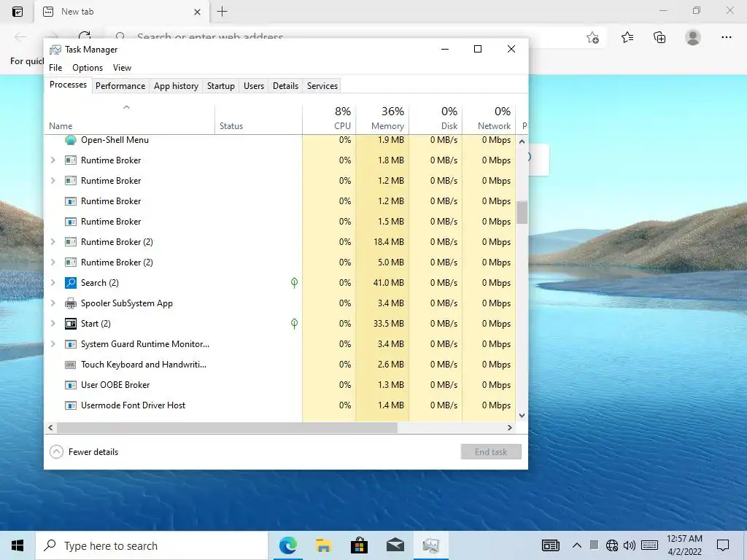This screenshot has width=747, height=560.
Task: Open File Explorer from the taskbar
Action: coord(323,545)
